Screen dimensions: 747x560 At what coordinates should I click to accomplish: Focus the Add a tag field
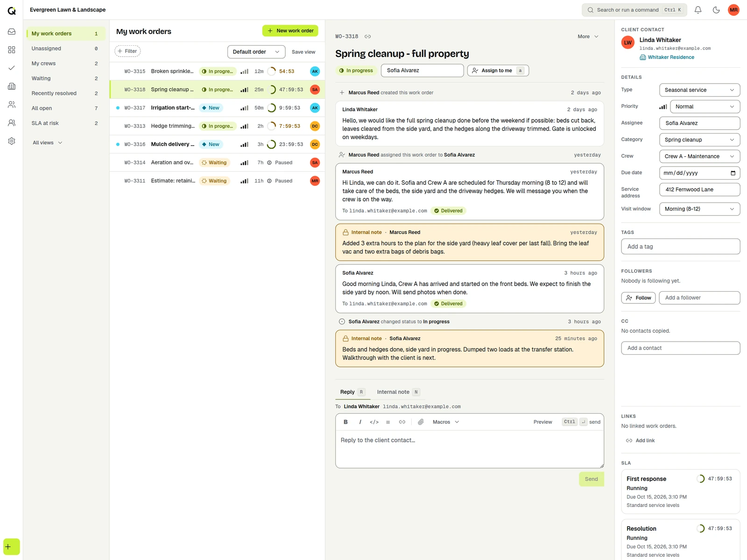[x=680, y=246]
